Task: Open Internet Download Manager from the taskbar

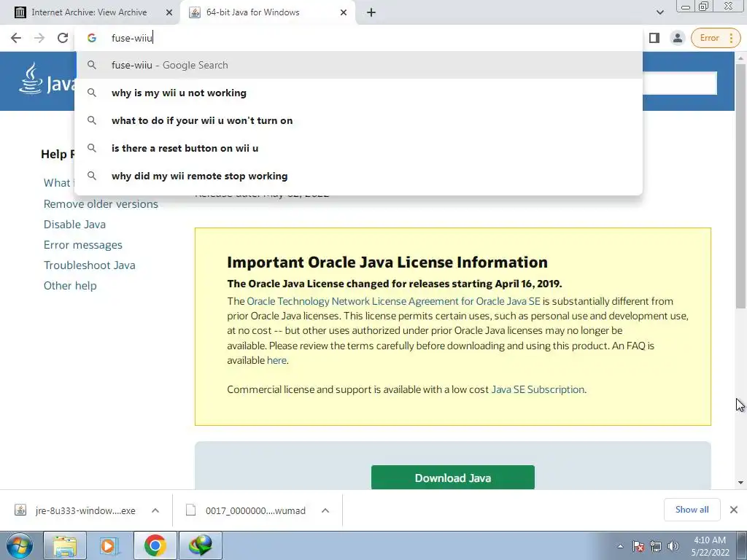Action: 200,545
